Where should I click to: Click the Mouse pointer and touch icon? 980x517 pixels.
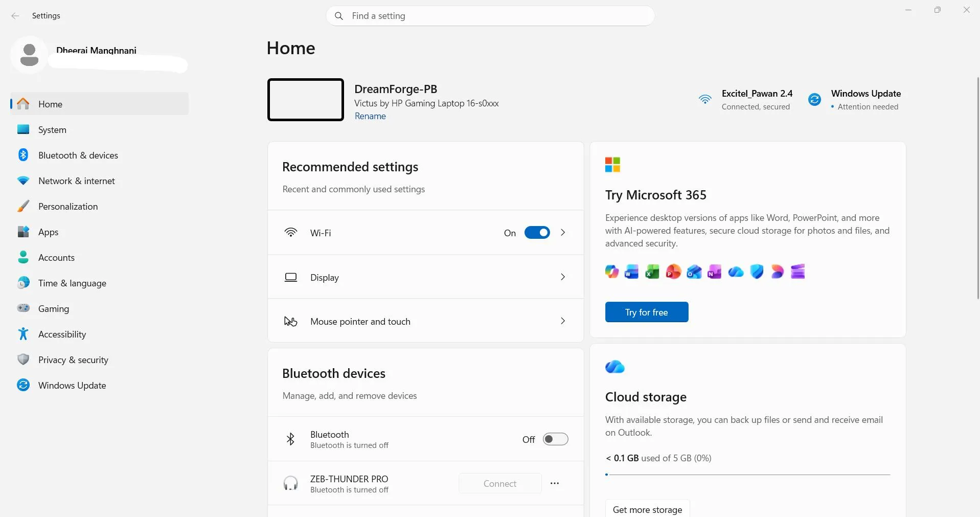290,321
